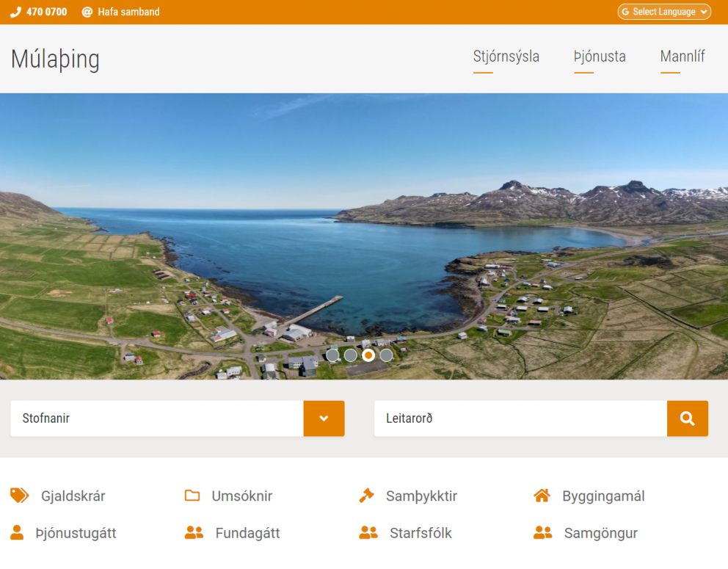Open the Select Language dropdown
Screen dimensions: 728x569
[x=663, y=12]
